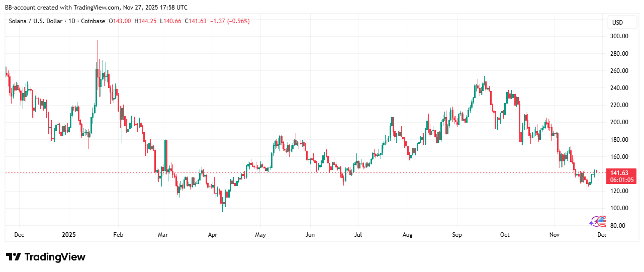
Task: Click the Feb label on time axis
Action: click(x=117, y=235)
